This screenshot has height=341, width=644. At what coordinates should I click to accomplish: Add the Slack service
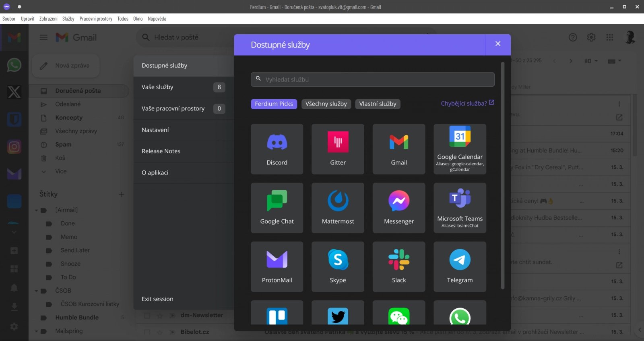point(399,267)
